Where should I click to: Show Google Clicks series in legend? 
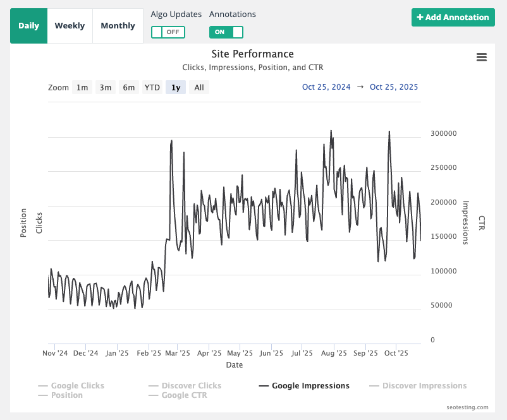(77, 385)
